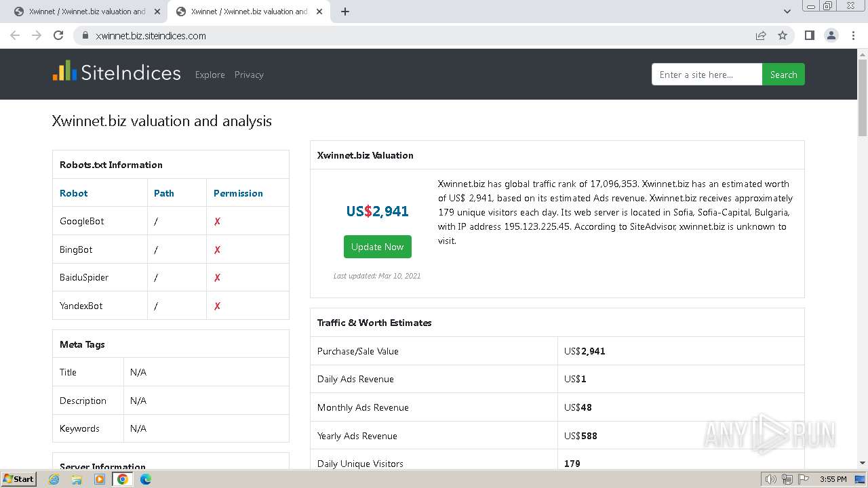This screenshot has height=488, width=868.
Task: Click the green Search button
Action: pyautogui.click(x=783, y=75)
